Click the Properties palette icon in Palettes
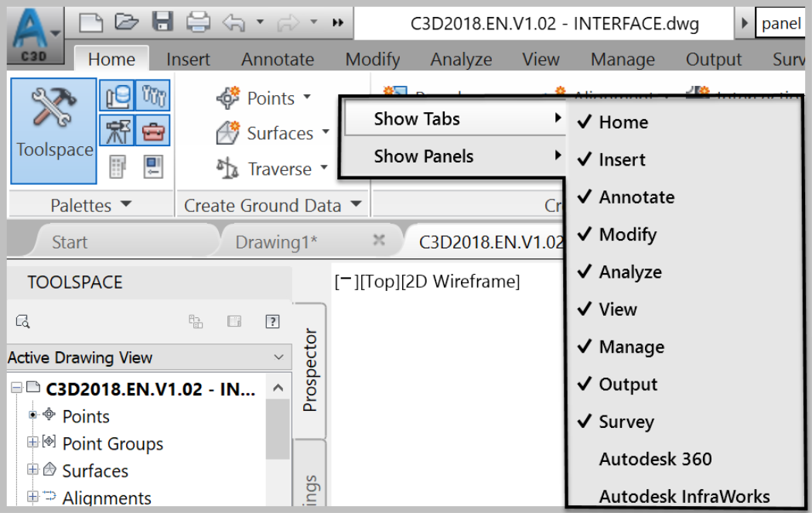Viewport: 812px width, 513px height. click(x=153, y=167)
